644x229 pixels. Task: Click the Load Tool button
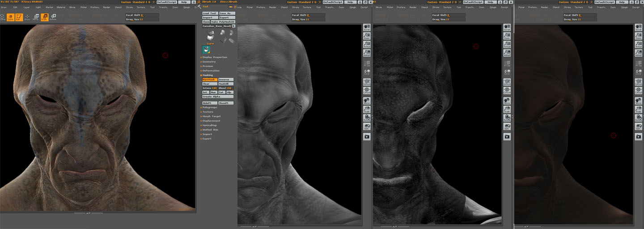209,13
